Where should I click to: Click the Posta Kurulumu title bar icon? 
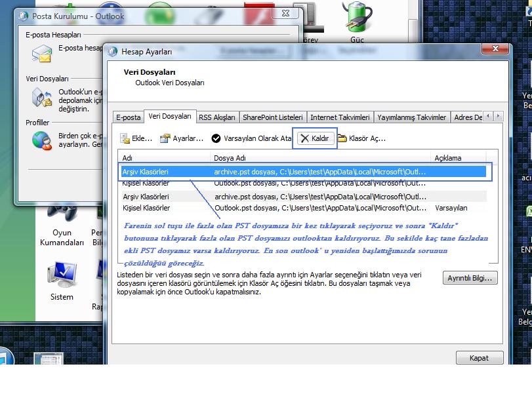point(24,16)
